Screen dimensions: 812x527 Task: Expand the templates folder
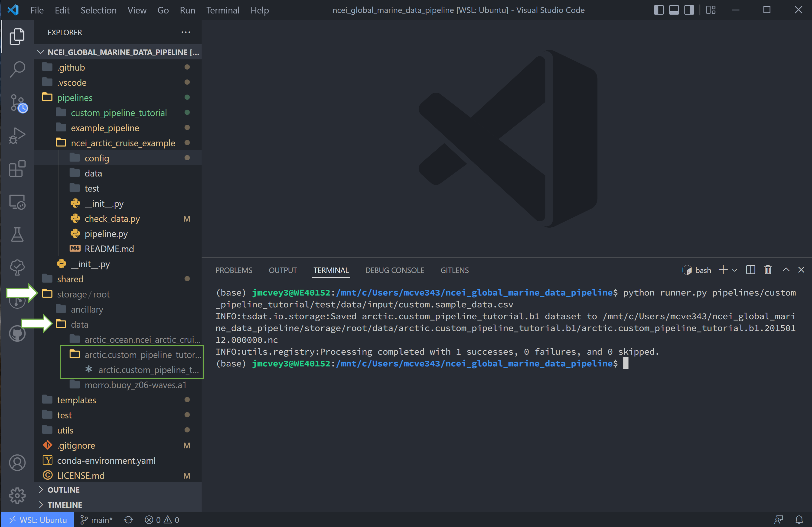[118, 400]
